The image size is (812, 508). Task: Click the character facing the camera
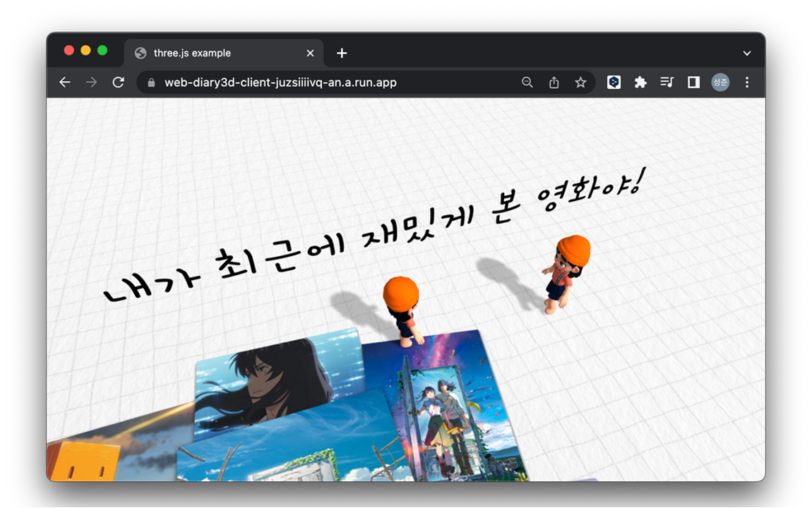pyautogui.click(x=566, y=273)
